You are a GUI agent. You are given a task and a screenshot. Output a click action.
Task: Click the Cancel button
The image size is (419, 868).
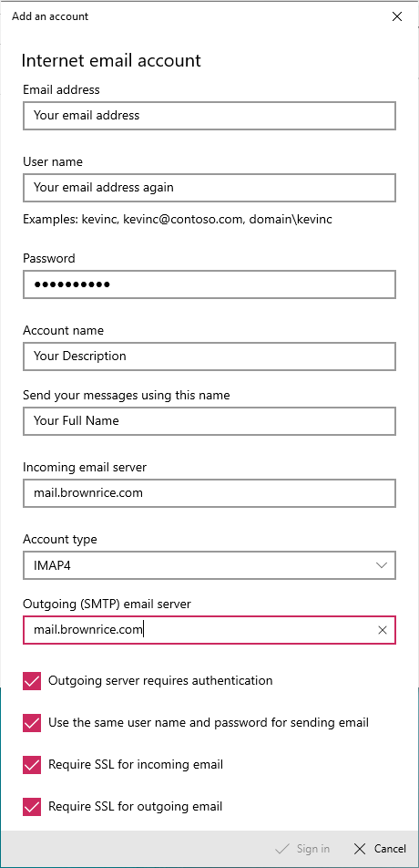pyautogui.click(x=380, y=849)
